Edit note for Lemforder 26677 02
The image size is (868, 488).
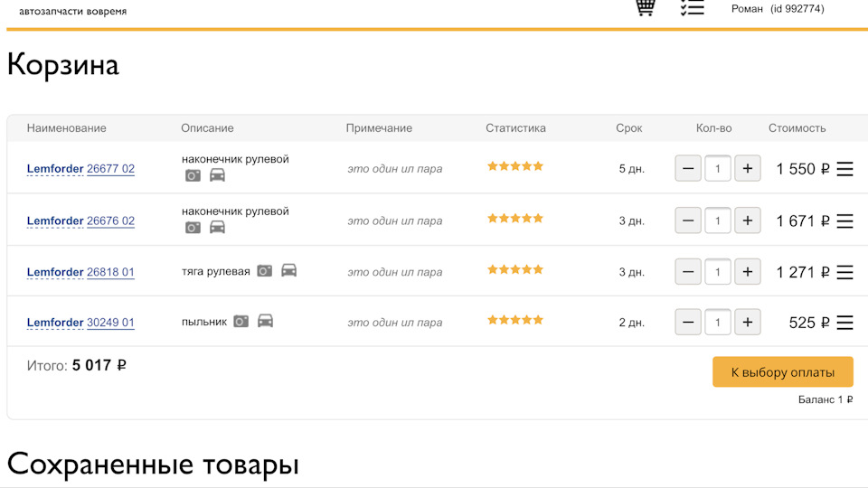coord(395,169)
